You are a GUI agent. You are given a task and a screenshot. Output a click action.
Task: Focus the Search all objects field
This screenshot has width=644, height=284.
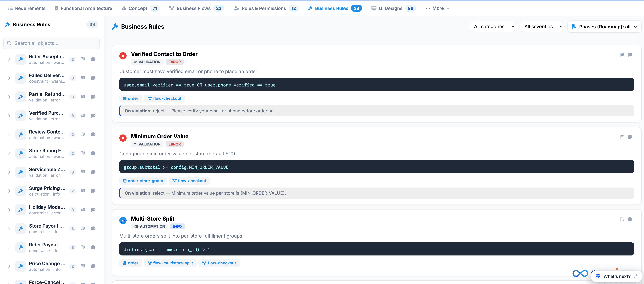click(52, 43)
